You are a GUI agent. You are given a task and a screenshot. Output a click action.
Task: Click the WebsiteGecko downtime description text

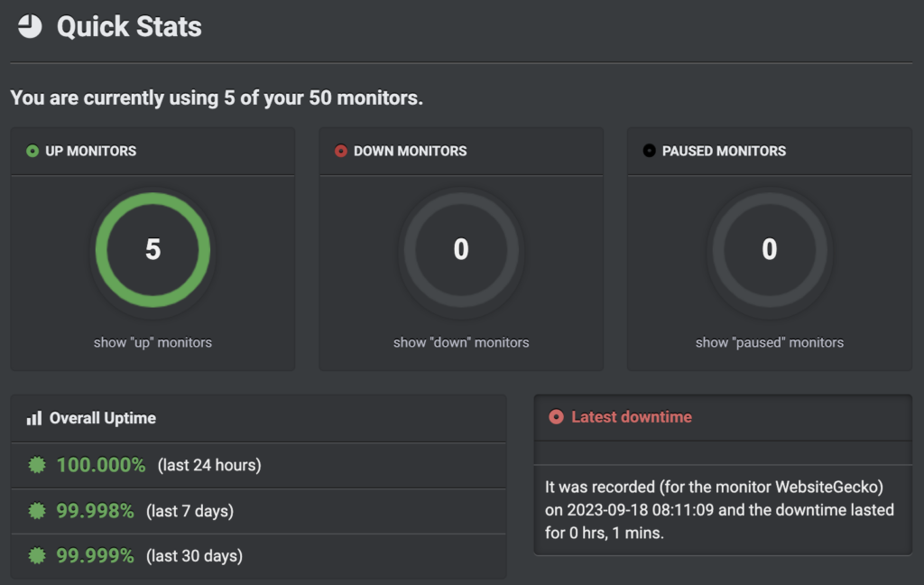click(x=719, y=510)
